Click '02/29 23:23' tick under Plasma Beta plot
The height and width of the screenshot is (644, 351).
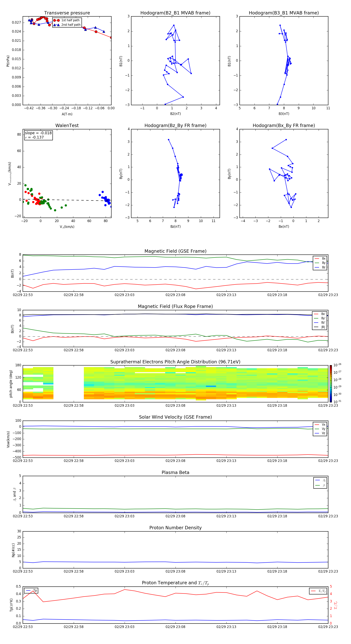tap(328, 516)
